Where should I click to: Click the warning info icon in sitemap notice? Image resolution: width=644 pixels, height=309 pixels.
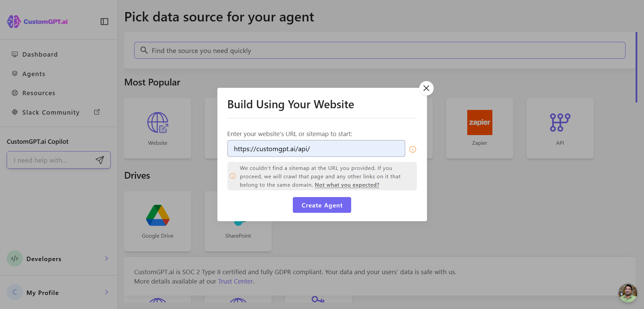[233, 176]
